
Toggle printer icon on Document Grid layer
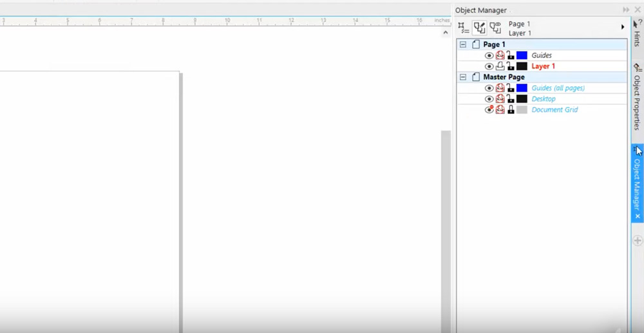point(500,109)
